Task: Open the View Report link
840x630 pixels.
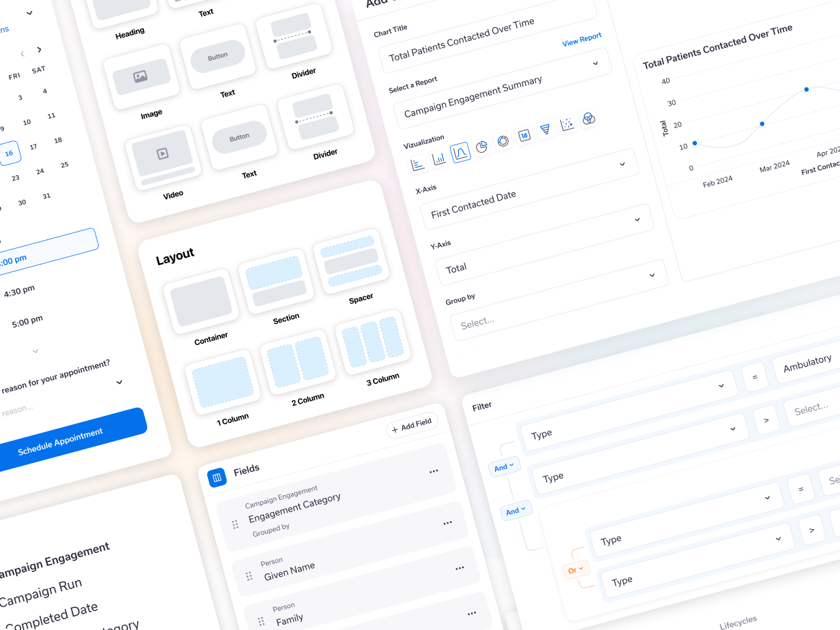Action: point(582,40)
